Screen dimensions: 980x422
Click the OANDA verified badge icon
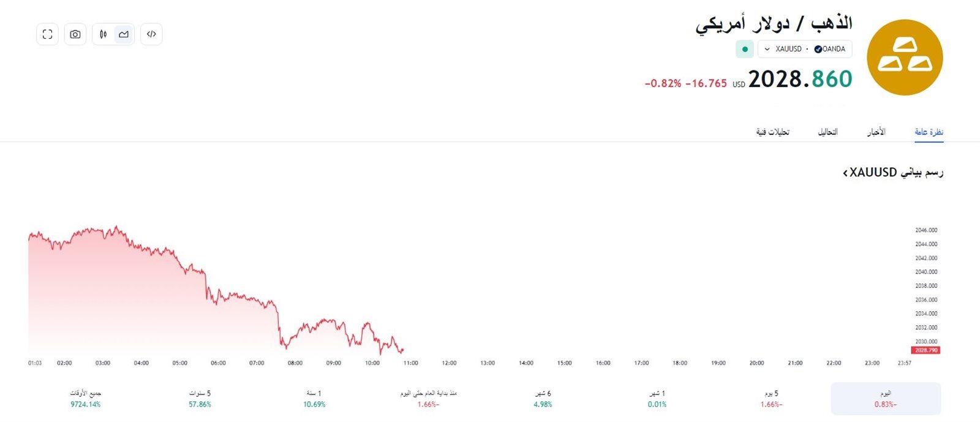[818, 49]
